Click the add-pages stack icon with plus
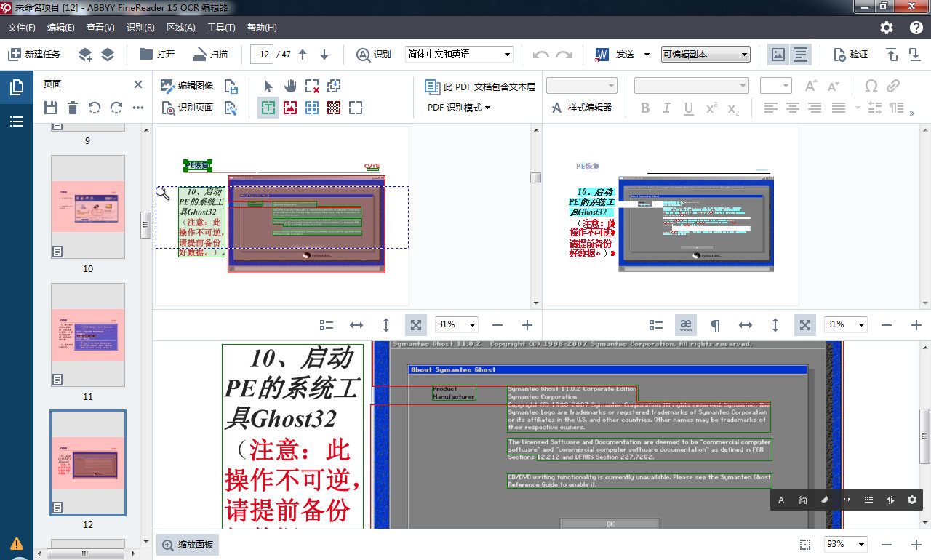 point(85,55)
